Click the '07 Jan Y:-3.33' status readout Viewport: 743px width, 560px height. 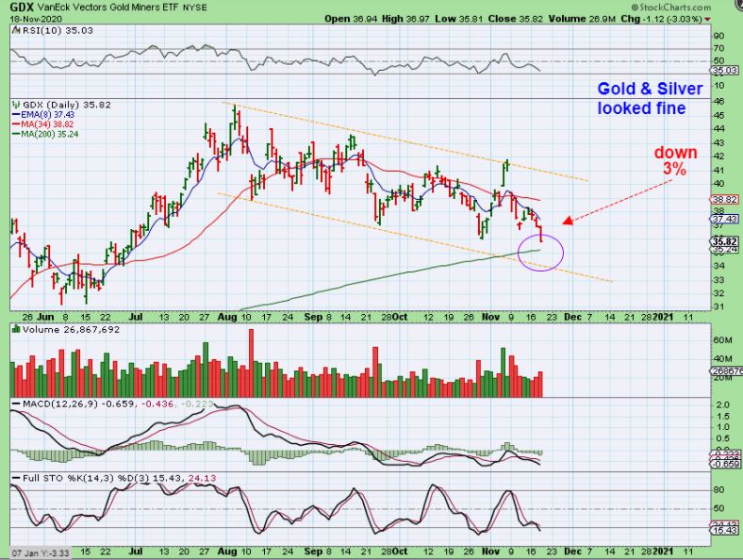coord(41,552)
